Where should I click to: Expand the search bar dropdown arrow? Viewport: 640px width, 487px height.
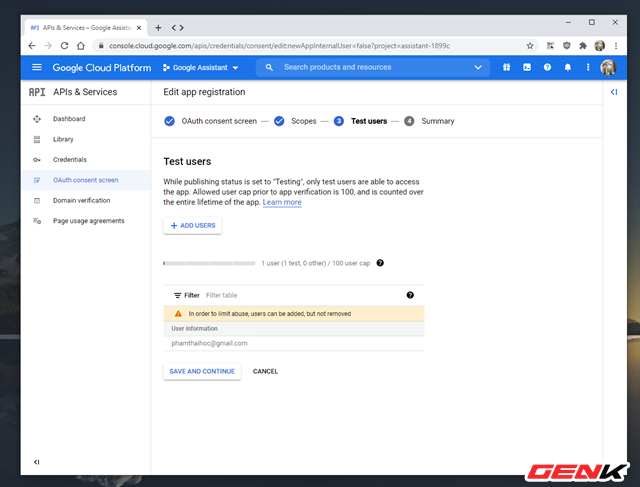click(478, 67)
